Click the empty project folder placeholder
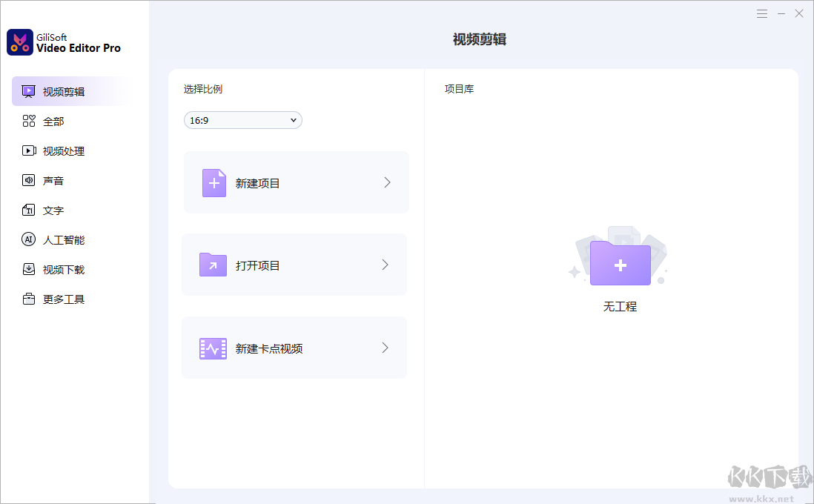The width and height of the screenshot is (814, 504). tap(620, 262)
